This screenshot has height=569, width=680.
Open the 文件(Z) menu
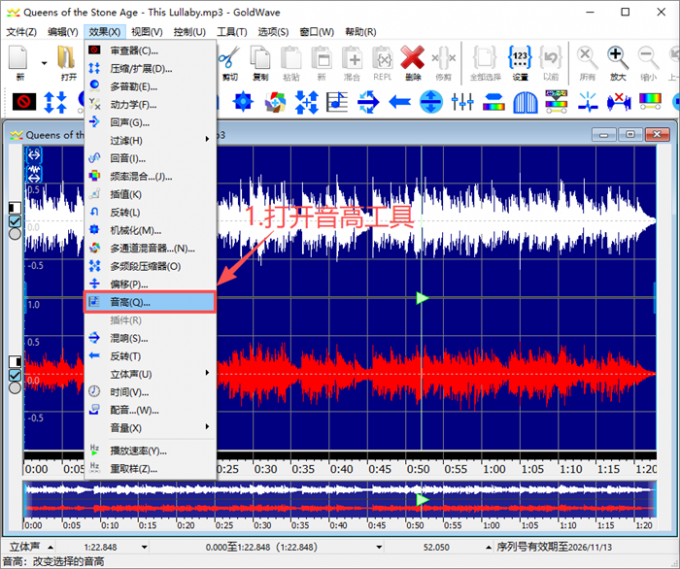pyautogui.click(x=21, y=32)
